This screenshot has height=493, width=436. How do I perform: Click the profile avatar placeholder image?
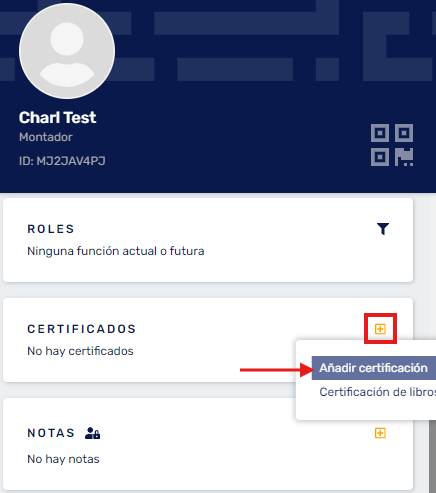(67, 51)
